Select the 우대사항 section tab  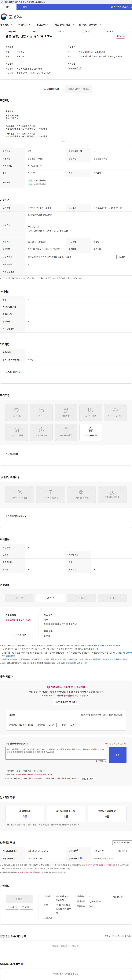61,32
